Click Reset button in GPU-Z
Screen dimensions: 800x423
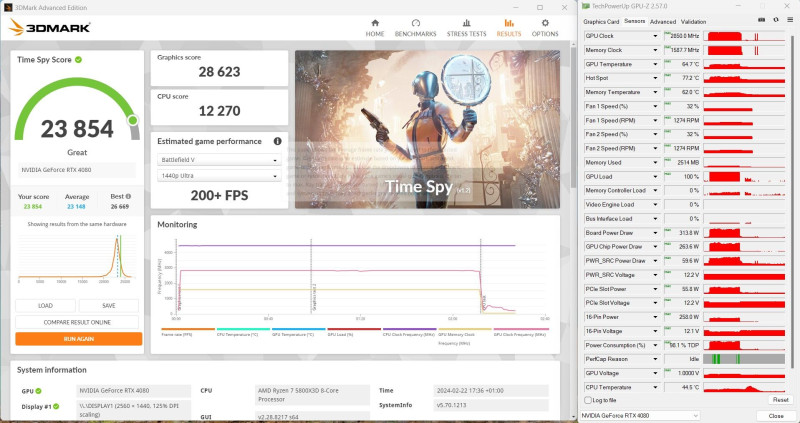tap(780, 400)
